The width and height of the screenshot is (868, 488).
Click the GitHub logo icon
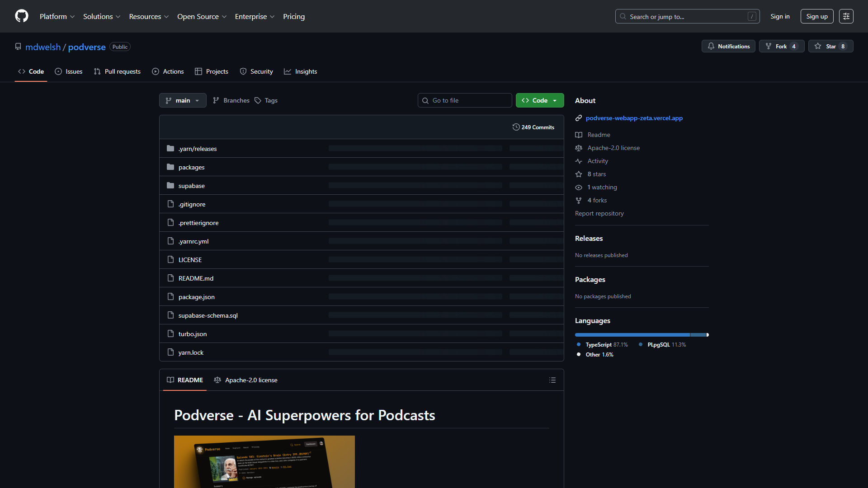pos(22,16)
